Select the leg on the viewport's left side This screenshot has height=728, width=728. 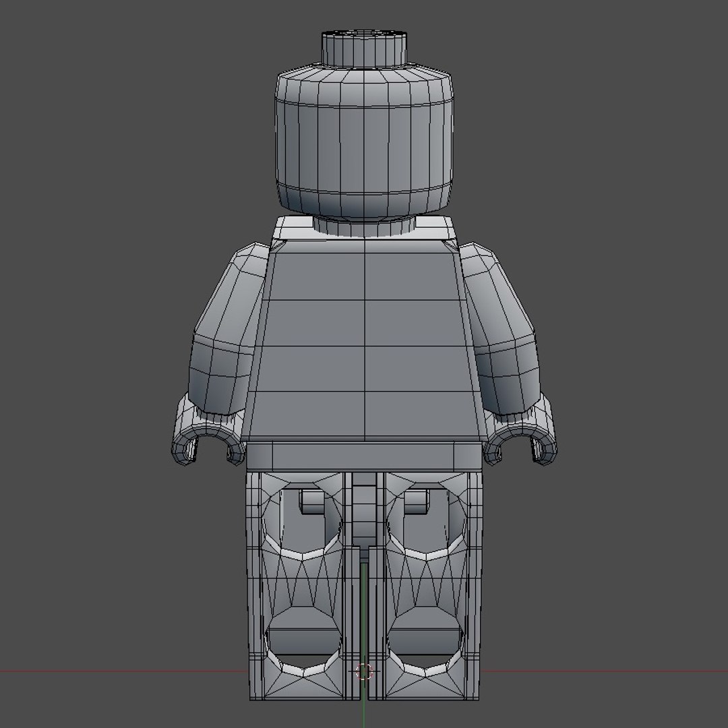(303, 586)
